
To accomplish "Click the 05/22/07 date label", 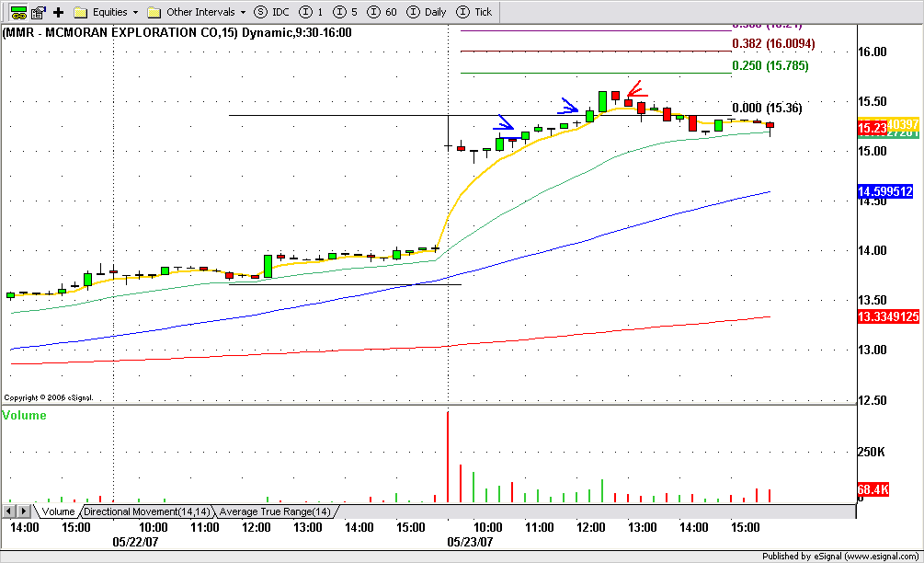I will [x=135, y=542].
